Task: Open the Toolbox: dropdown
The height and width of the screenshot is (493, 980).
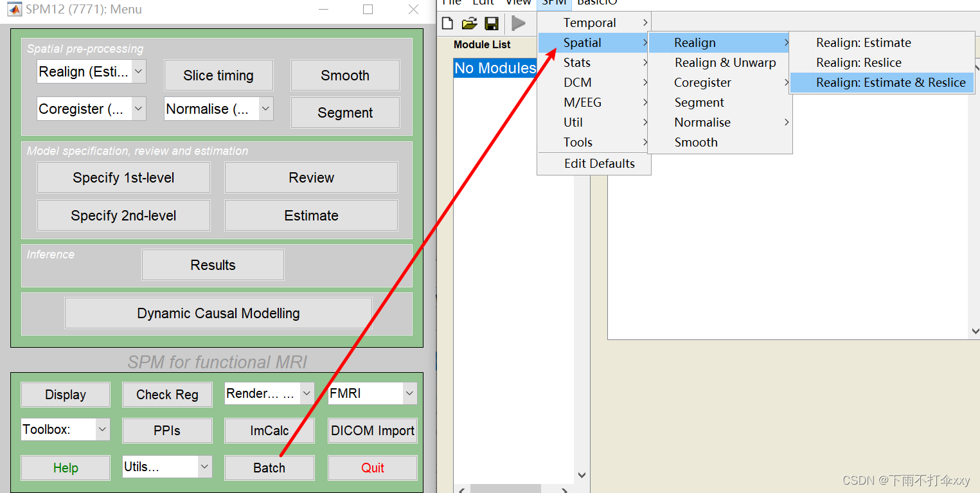Action: coord(66,429)
